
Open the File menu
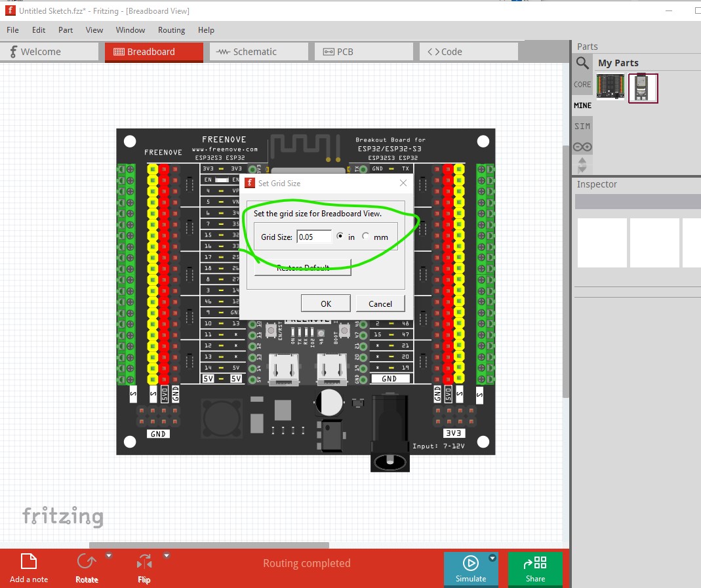click(x=12, y=30)
